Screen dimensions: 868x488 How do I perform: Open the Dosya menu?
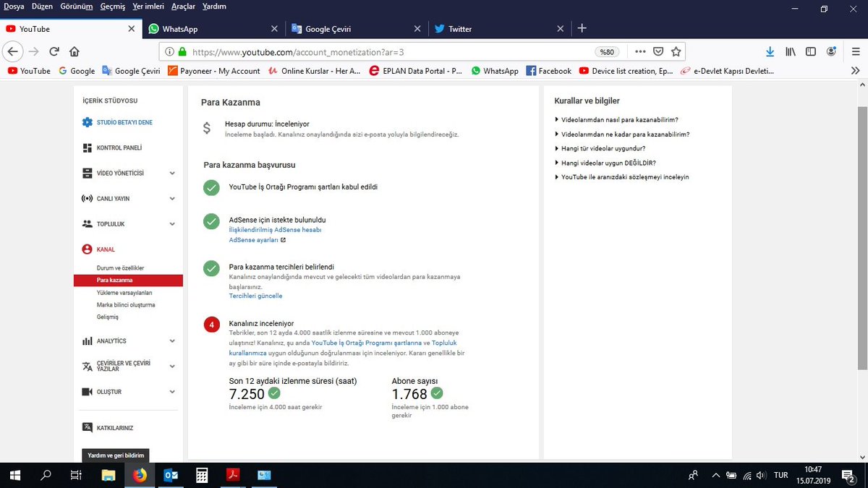(14, 7)
